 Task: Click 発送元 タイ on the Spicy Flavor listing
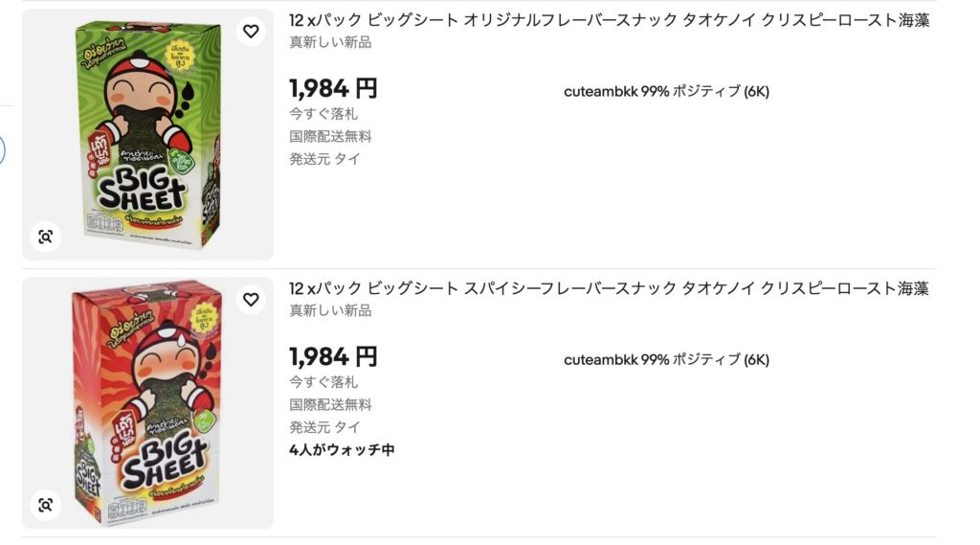tap(324, 427)
